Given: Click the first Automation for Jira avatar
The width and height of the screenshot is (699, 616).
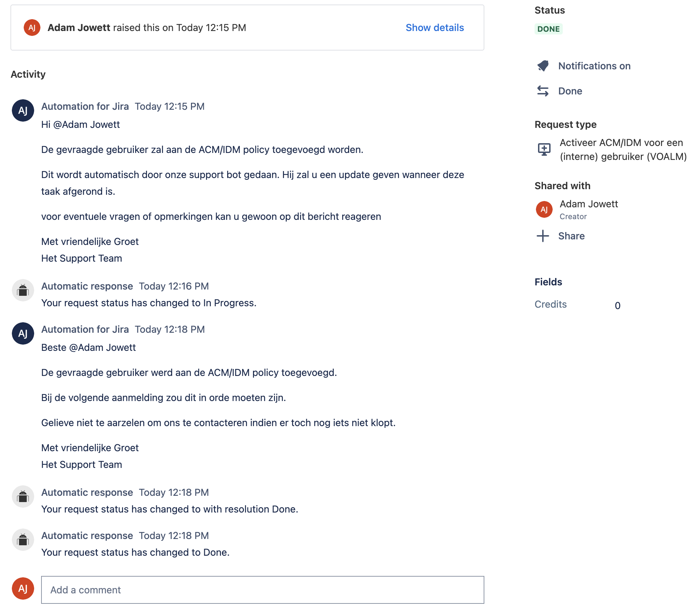Looking at the screenshot, I should pos(23,110).
